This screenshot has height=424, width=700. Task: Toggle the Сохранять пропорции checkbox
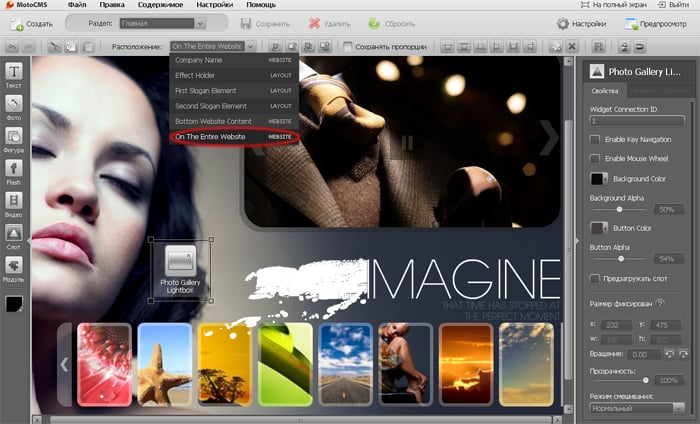[348, 46]
